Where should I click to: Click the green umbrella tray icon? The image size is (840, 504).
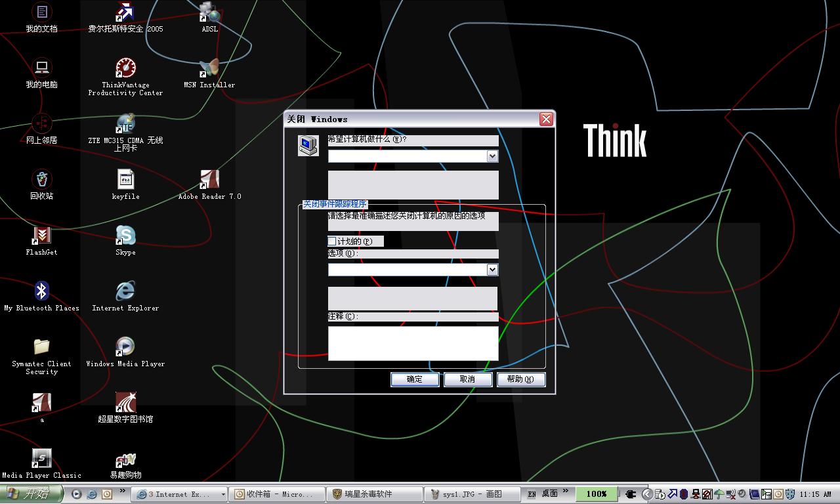tap(719, 494)
